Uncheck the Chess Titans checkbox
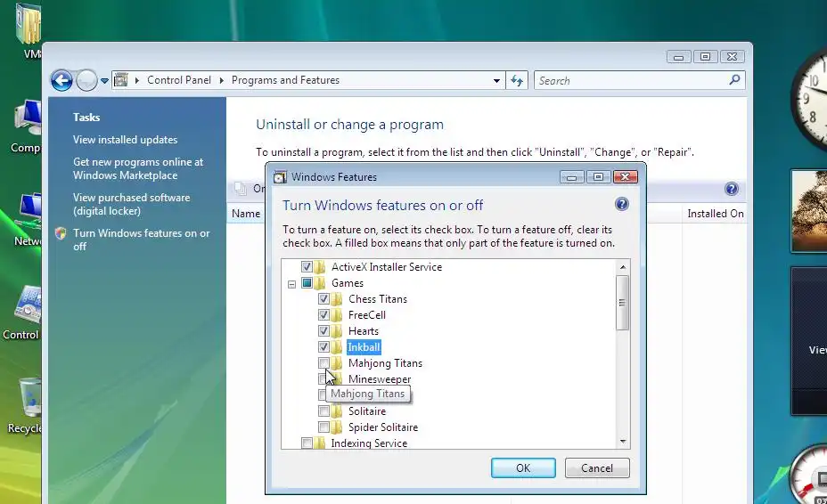827x504 pixels. click(x=323, y=299)
